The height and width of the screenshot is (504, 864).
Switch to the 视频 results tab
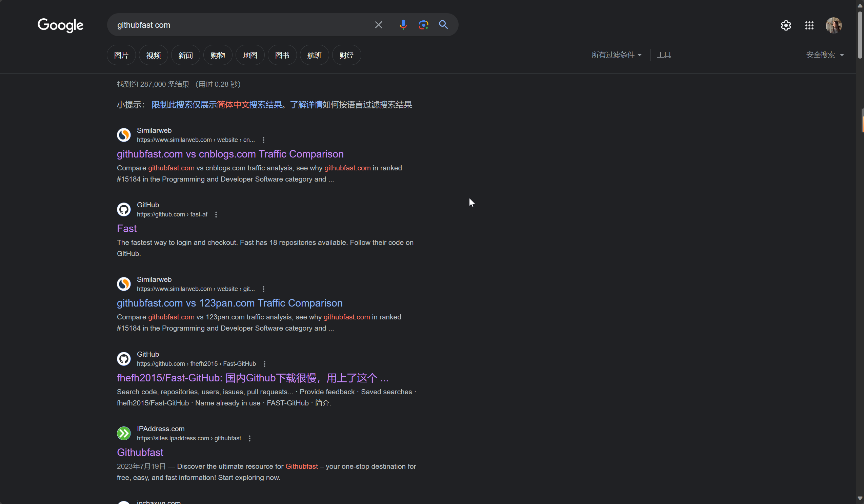tap(153, 55)
